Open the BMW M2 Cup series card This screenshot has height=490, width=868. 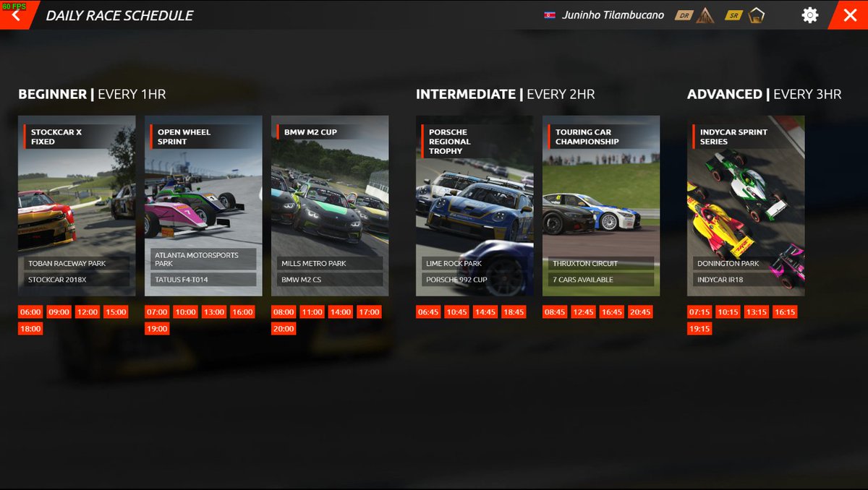tap(330, 205)
